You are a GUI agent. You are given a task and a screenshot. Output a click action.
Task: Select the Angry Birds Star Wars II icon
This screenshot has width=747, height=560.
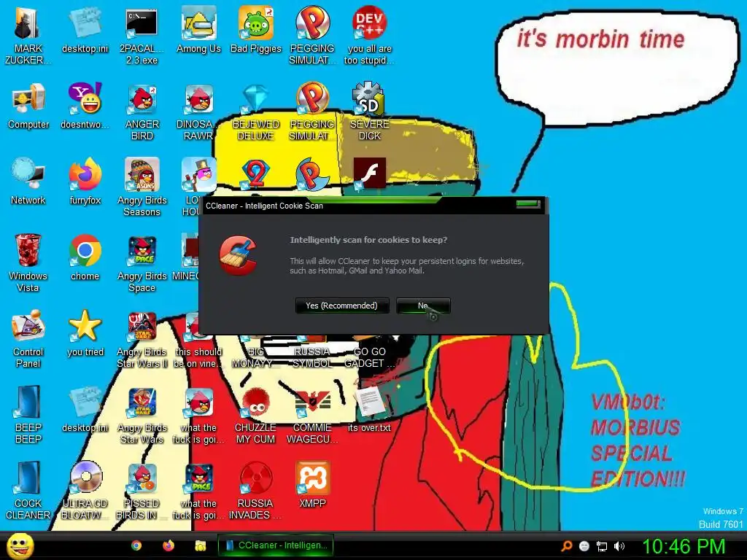142,339
